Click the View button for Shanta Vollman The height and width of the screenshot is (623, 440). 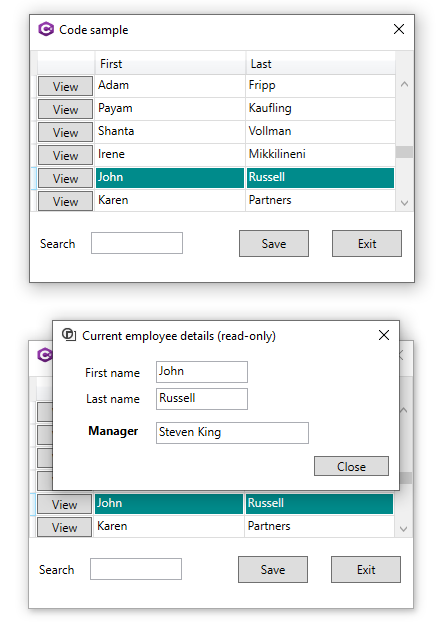[65, 132]
